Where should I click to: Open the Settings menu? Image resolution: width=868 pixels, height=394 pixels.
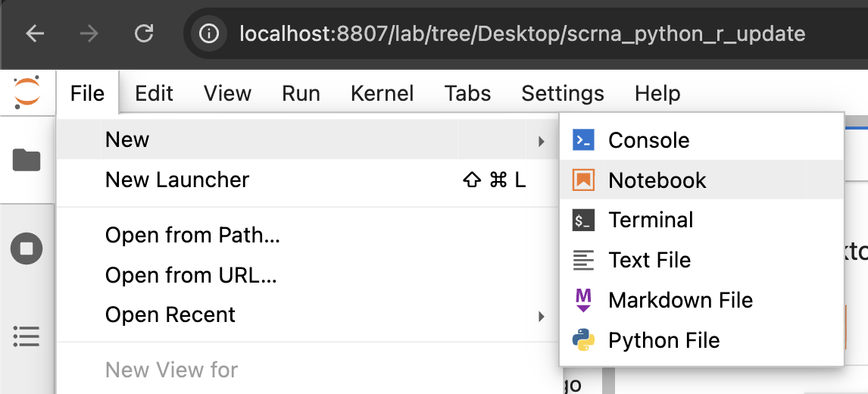point(563,93)
